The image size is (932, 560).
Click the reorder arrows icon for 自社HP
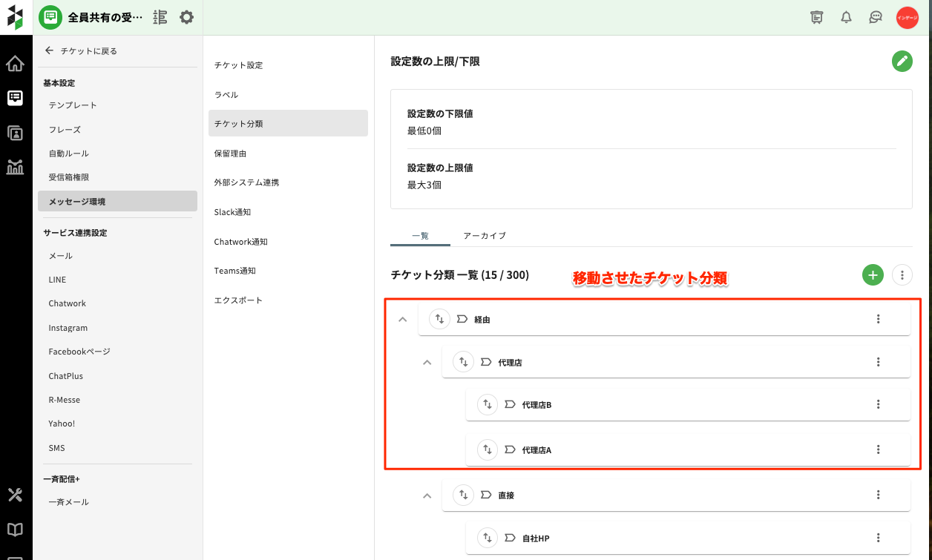pyautogui.click(x=487, y=538)
